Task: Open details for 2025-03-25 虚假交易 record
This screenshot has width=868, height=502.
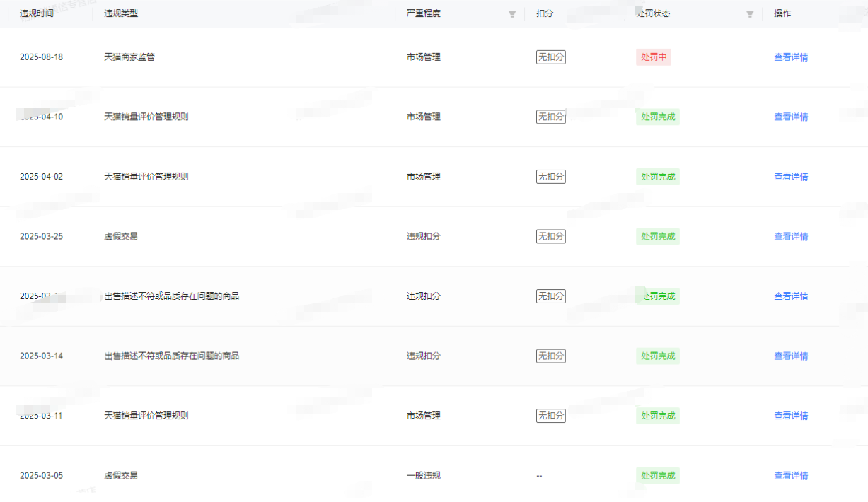Action: point(791,237)
